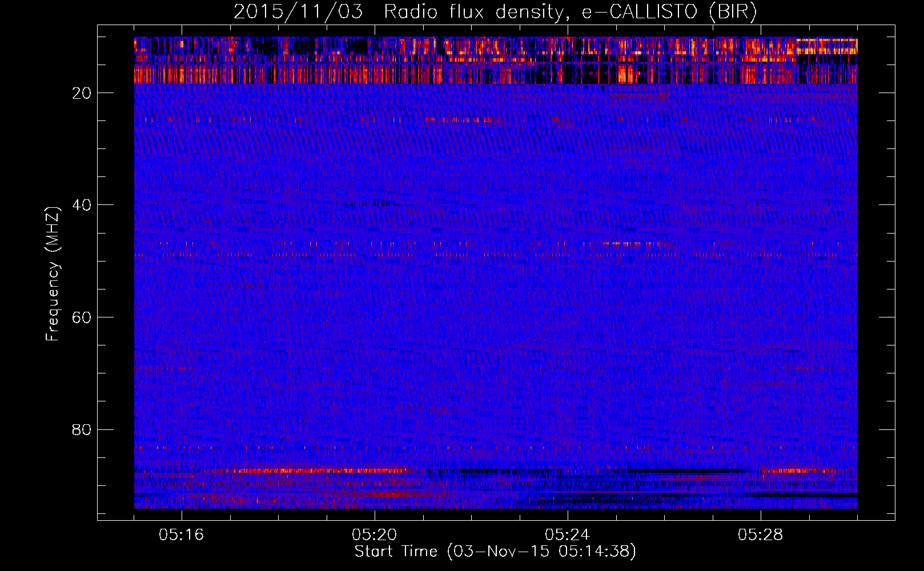924x571 pixels.
Task: Click the 'Frequency (MHZ)' y-axis label
Action: [53, 274]
